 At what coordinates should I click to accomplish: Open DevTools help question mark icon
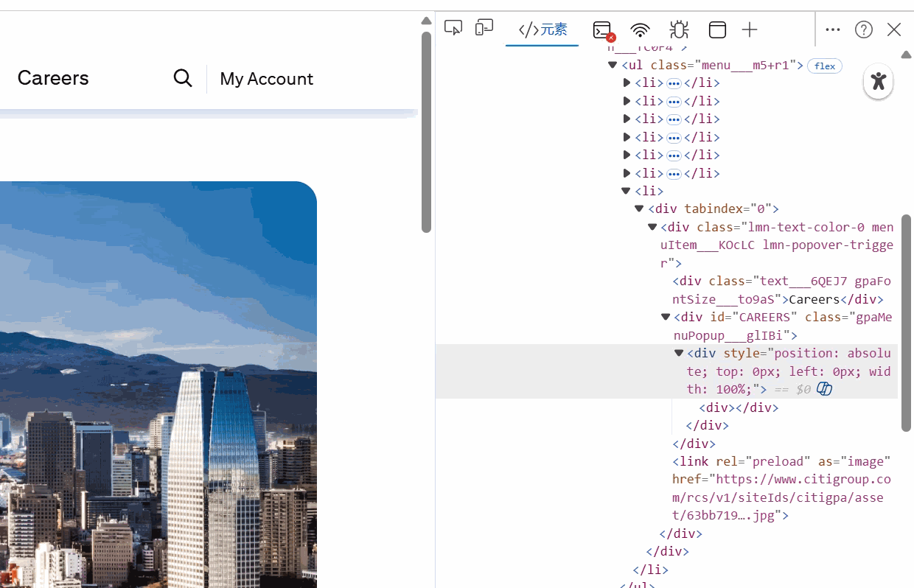[863, 29]
